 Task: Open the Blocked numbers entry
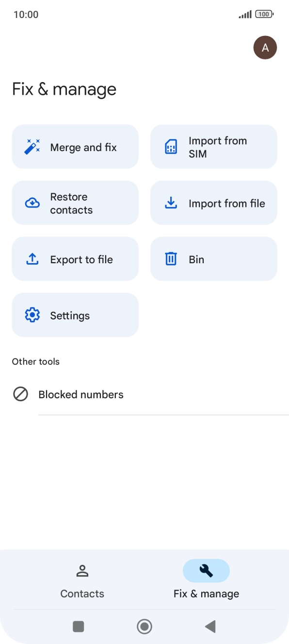click(x=144, y=394)
